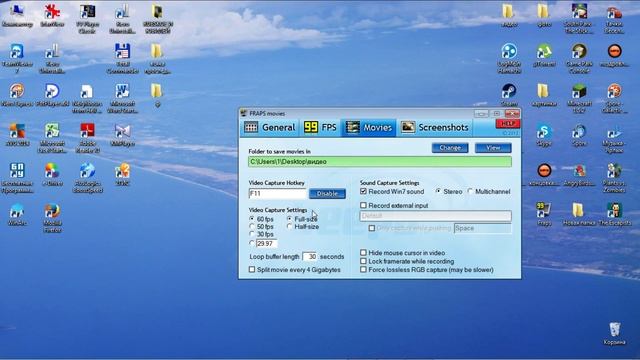Open the TeamViewer 7 shortcut
This screenshot has height=360, width=640.
(x=17, y=58)
